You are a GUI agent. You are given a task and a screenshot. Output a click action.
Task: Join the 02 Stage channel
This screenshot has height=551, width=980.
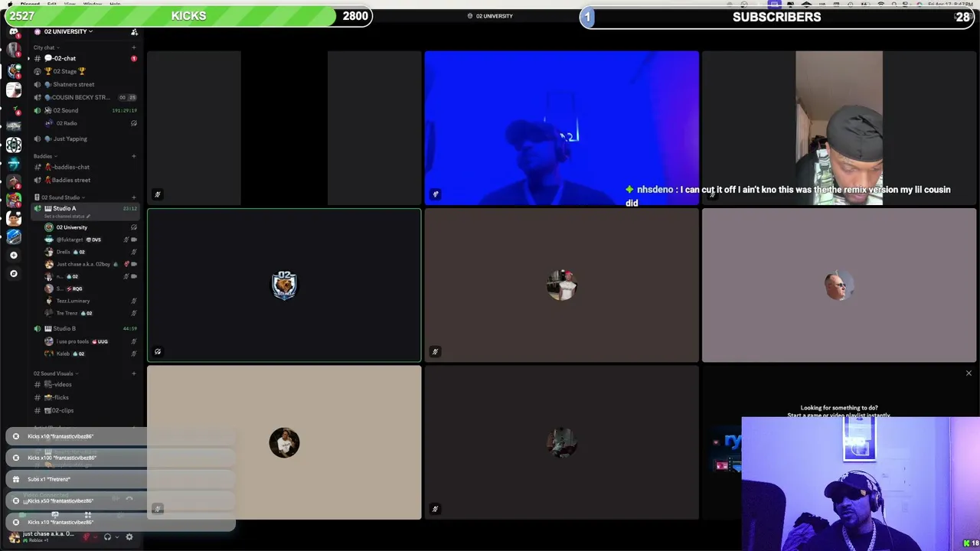pyautogui.click(x=85, y=71)
